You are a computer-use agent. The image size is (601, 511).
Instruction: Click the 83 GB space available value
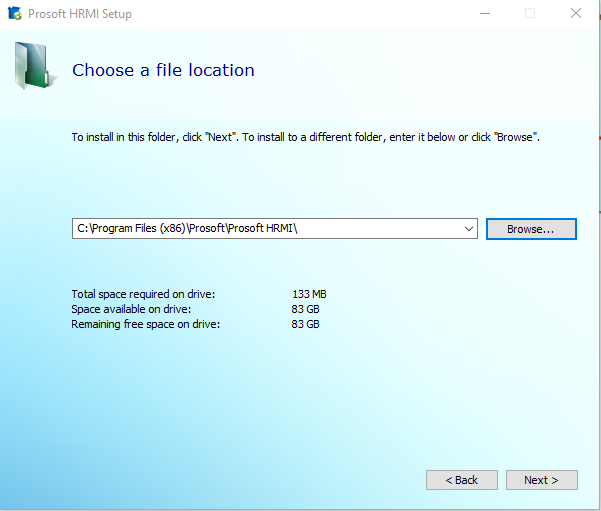[x=305, y=309]
